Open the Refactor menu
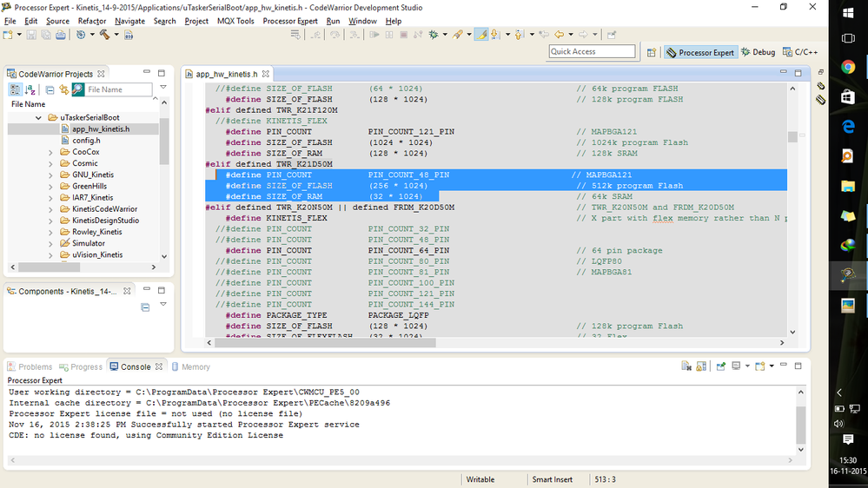Screen dimensions: 868x488 click(x=92, y=21)
